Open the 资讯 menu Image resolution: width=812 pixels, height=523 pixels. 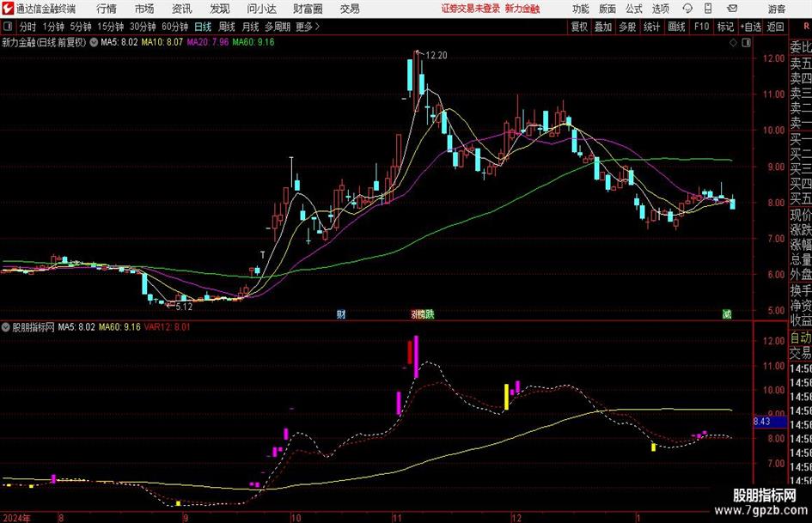tap(182, 9)
